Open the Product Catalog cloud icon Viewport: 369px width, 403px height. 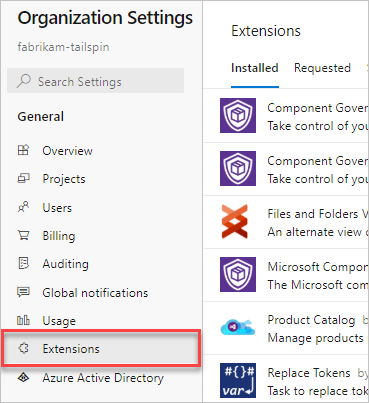point(238,327)
